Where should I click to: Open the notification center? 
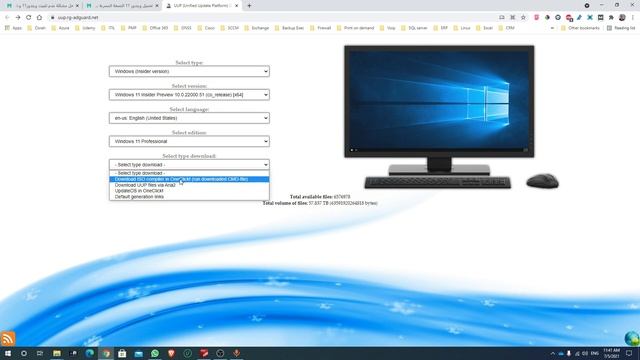click(x=629, y=353)
